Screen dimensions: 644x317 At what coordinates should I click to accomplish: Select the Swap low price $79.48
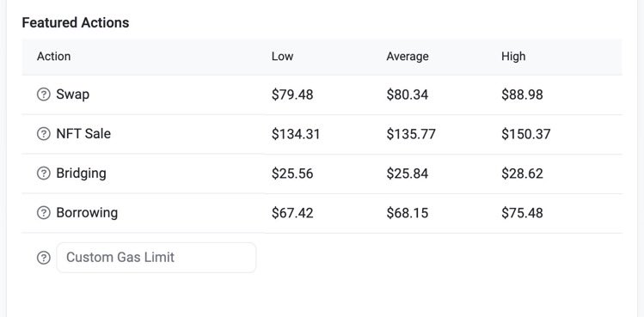pos(292,94)
